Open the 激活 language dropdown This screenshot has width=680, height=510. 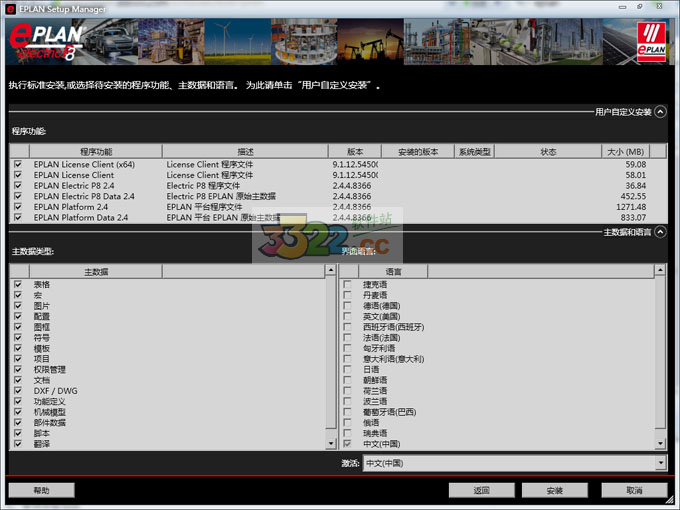(x=660, y=463)
